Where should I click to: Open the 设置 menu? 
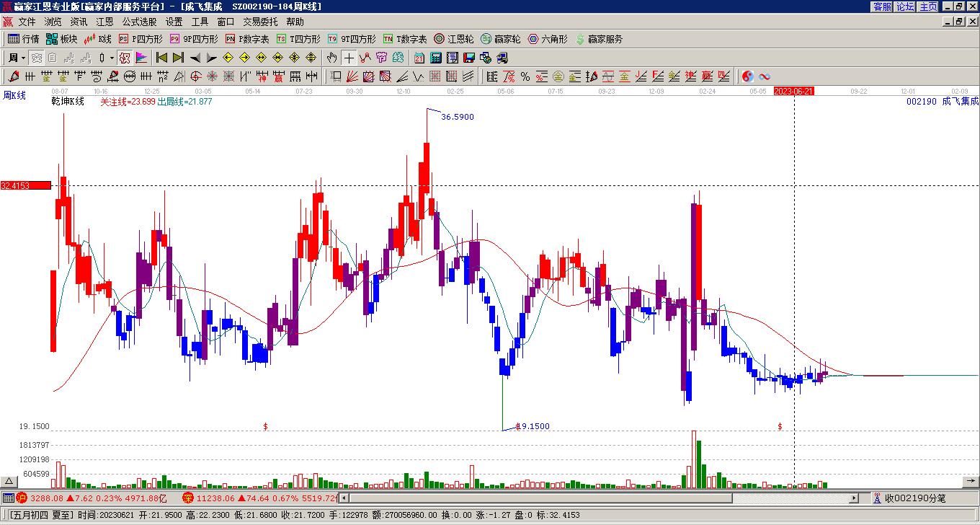click(x=174, y=22)
